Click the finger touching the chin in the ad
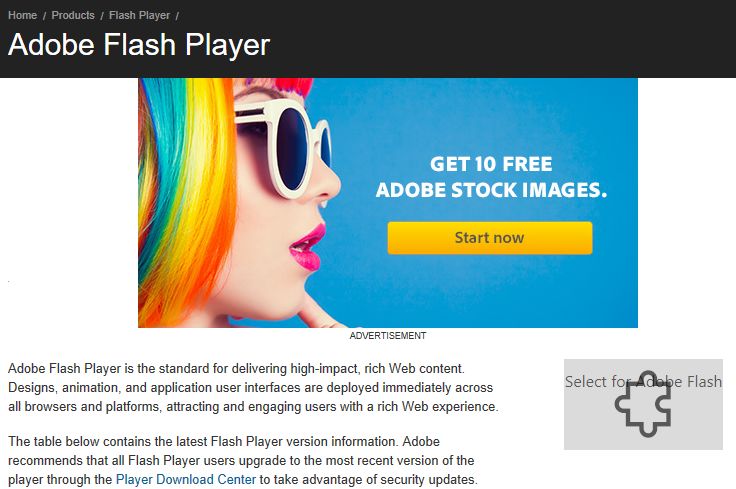 tap(319, 314)
